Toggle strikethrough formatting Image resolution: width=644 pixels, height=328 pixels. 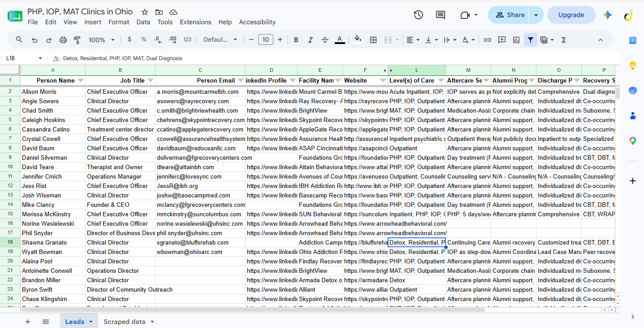point(325,39)
